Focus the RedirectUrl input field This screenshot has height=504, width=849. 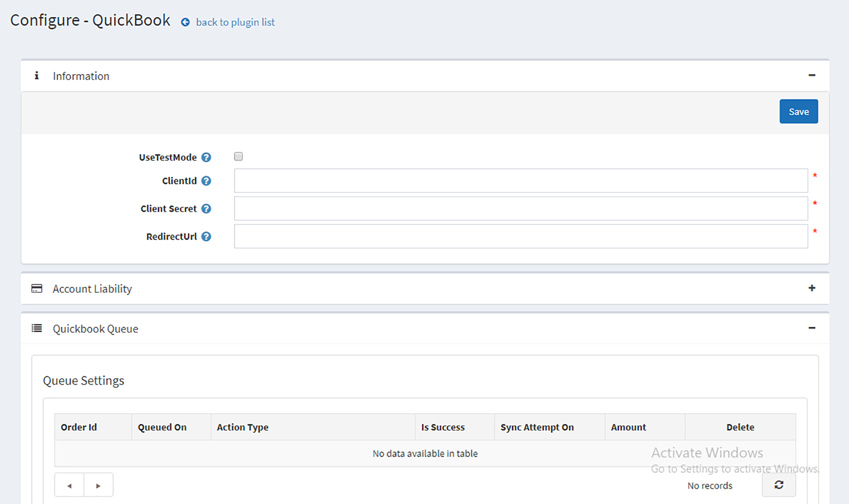[521, 236]
